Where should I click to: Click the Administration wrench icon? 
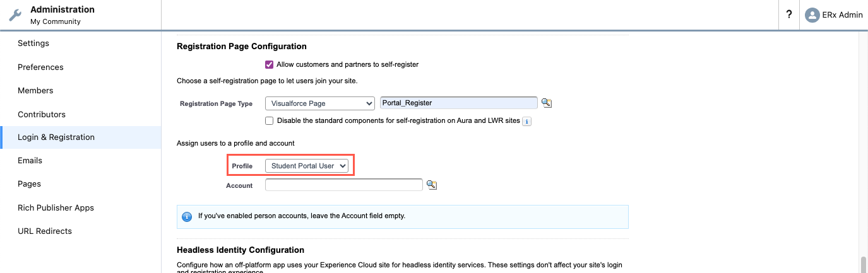[15, 15]
